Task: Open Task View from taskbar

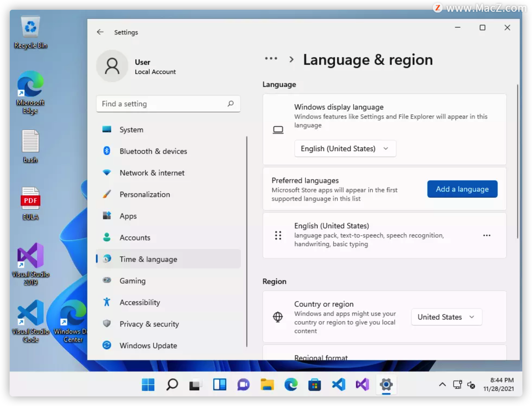Action: pos(196,384)
